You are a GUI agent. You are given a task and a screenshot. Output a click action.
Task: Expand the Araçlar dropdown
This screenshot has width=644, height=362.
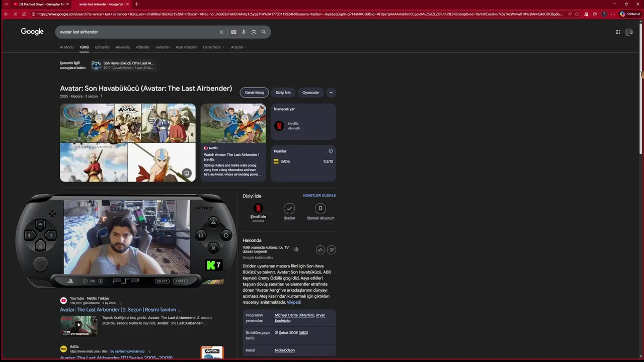238,47
